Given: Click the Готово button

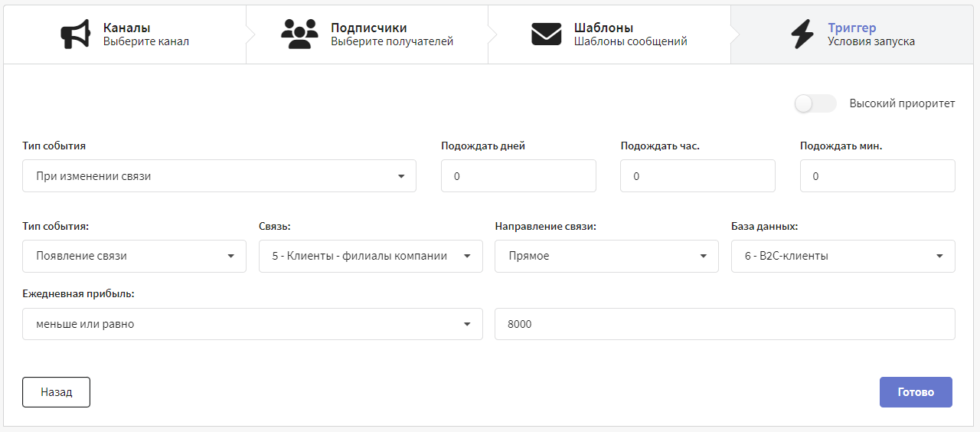Looking at the screenshot, I should pyautogui.click(x=916, y=392).
